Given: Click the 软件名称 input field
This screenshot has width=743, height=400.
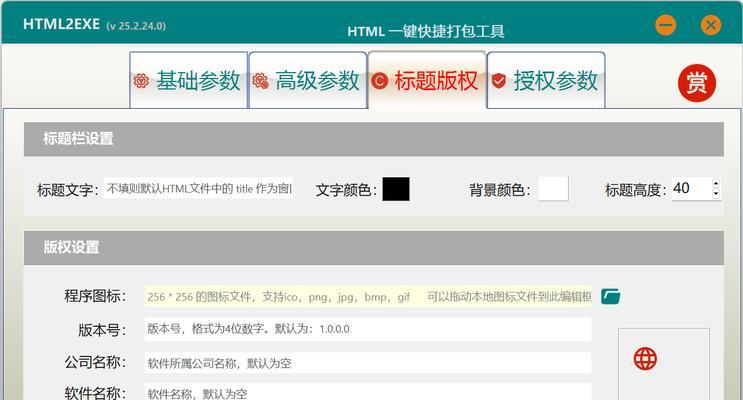Looking at the screenshot, I should (x=368, y=392).
